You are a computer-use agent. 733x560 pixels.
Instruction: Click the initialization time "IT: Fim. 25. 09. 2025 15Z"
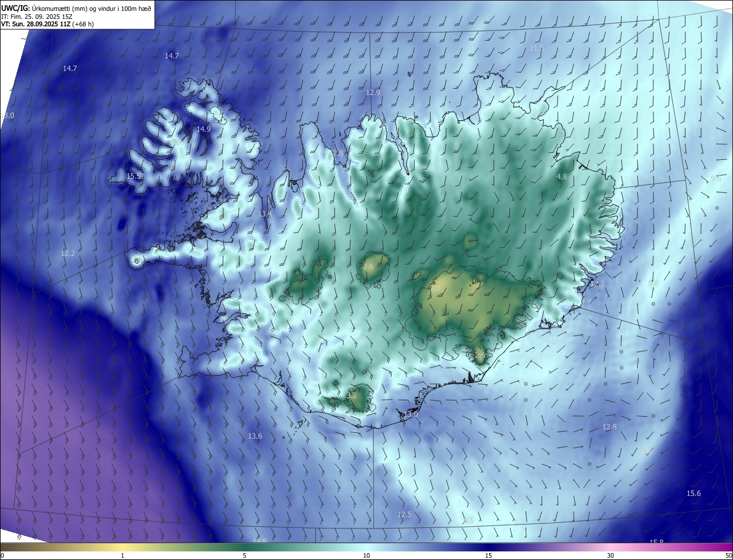click(37, 16)
